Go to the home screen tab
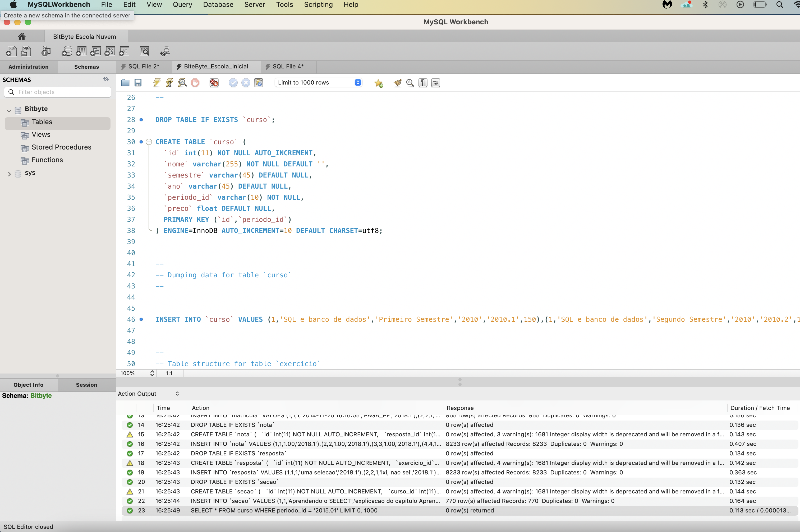 [22, 36]
